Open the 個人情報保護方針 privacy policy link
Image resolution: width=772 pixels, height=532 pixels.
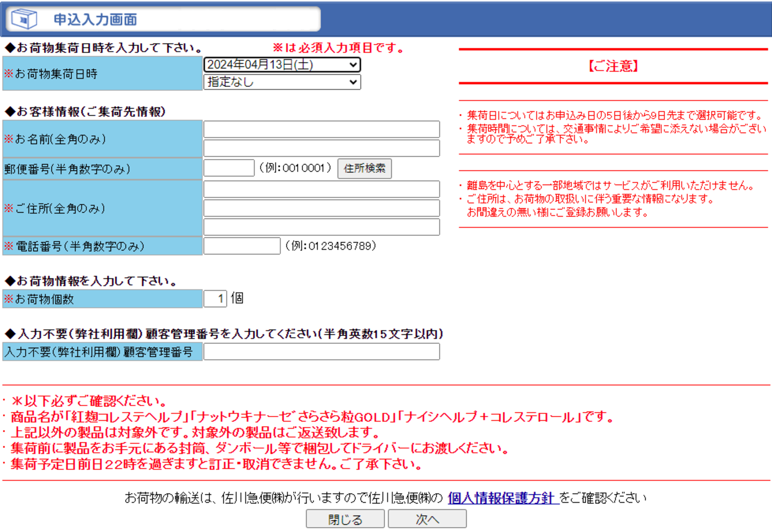[x=503, y=498]
